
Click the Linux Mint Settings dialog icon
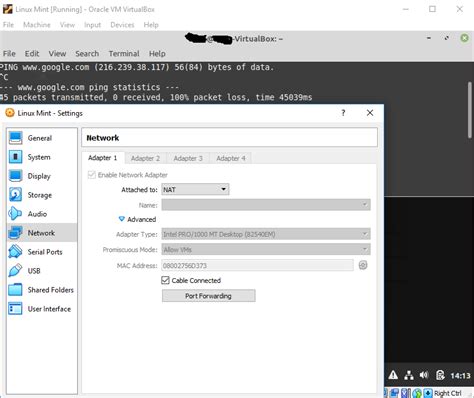[x=10, y=113]
